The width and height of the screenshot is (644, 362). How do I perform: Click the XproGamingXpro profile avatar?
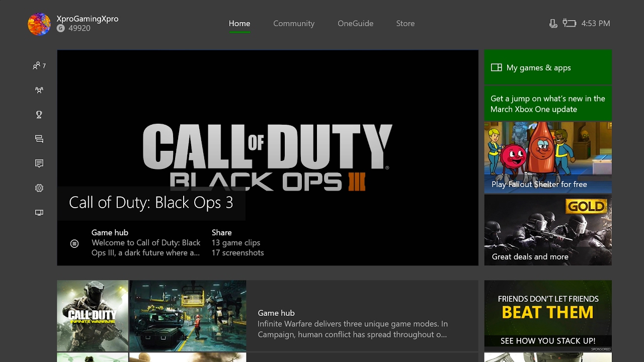click(39, 24)
